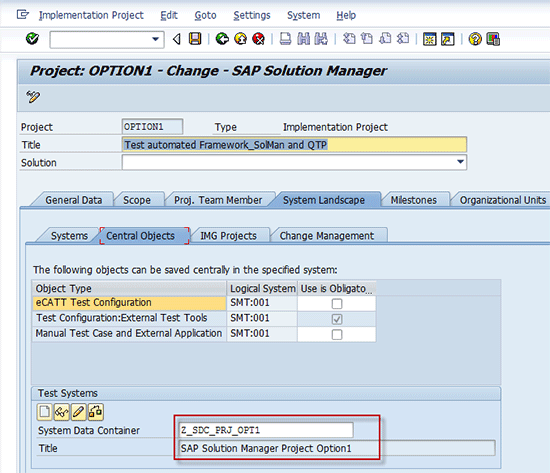Open the Implementation Project menu
The width and height of the screenshot is (550, 473).
[x=91, y=15]
